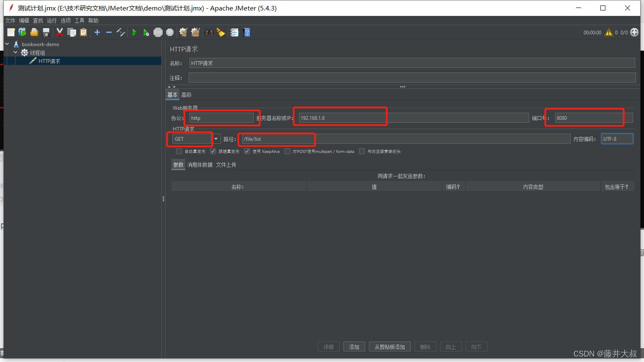This screenshot has width=644, height=362.
Task: Select the bookwork-demo flask test plan node
Action: (40, 44)
